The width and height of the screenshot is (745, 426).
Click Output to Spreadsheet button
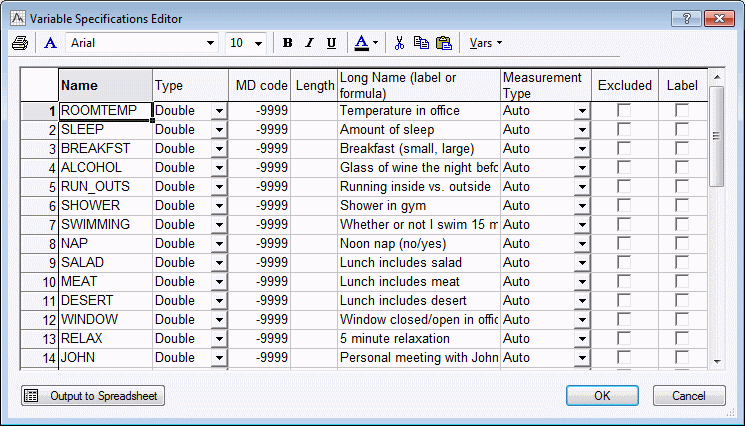(x=93, y=396)
